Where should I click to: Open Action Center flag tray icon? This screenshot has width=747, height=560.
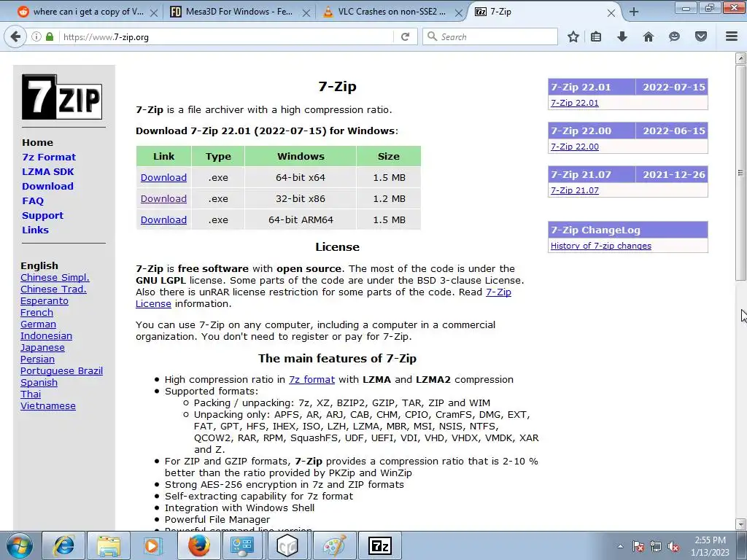638,546
